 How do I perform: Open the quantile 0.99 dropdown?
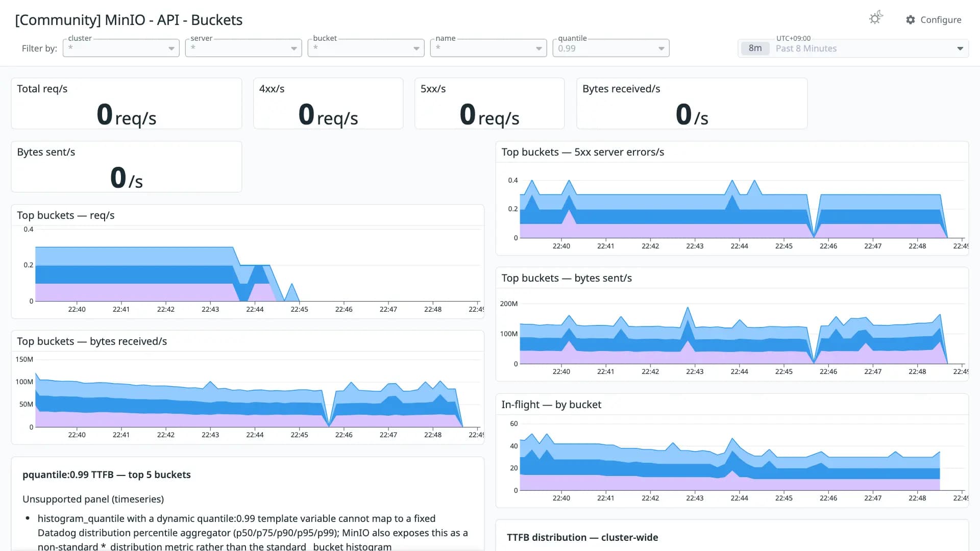(x=611, y=48)
